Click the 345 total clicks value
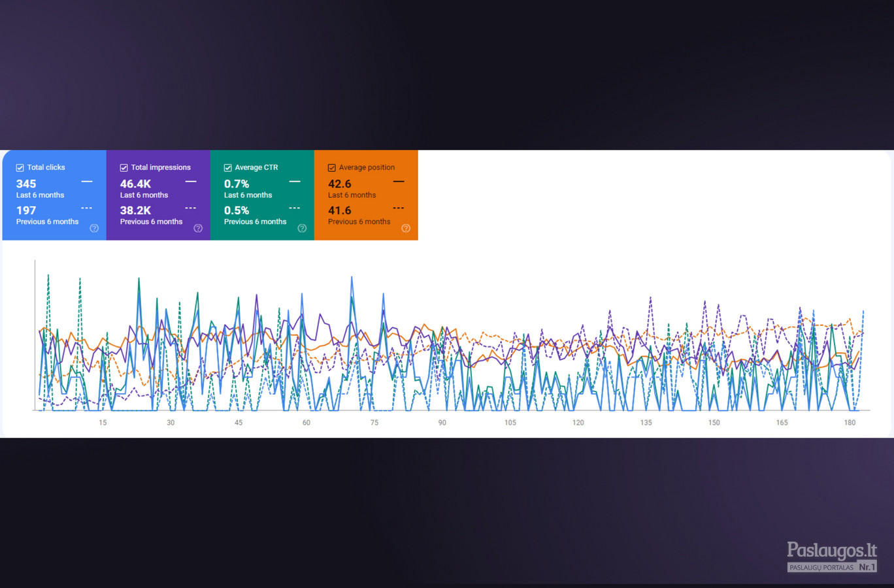Screen dimensions: 894x588 tap(26, 184)
